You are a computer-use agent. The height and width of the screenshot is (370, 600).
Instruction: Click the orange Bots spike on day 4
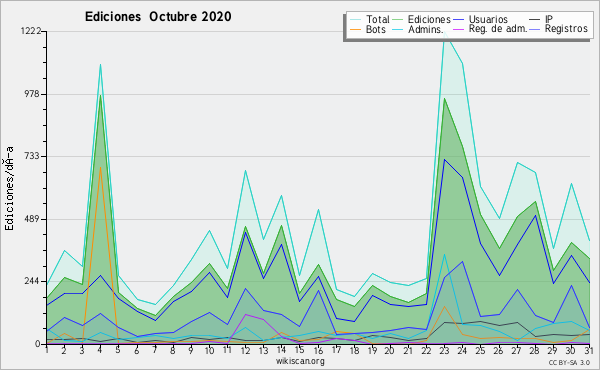[100, 167]
